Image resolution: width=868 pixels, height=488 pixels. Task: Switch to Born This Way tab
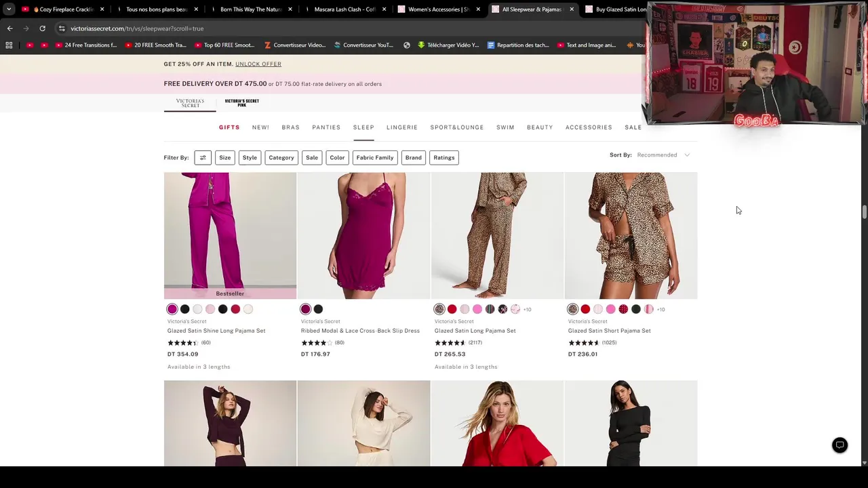pyautogui.click(x=250, y=9)
